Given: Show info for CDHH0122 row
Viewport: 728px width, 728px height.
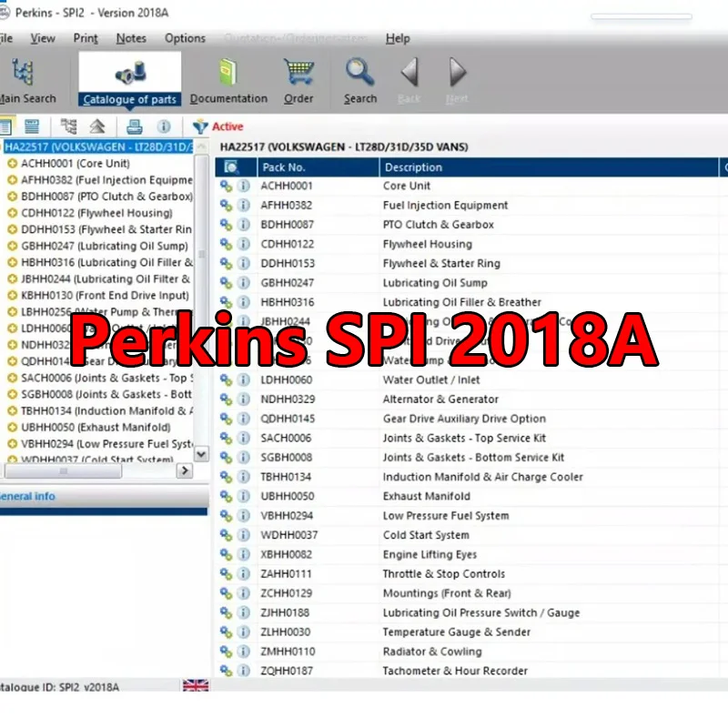Looking at the screenshot, I should coord(244,244).
